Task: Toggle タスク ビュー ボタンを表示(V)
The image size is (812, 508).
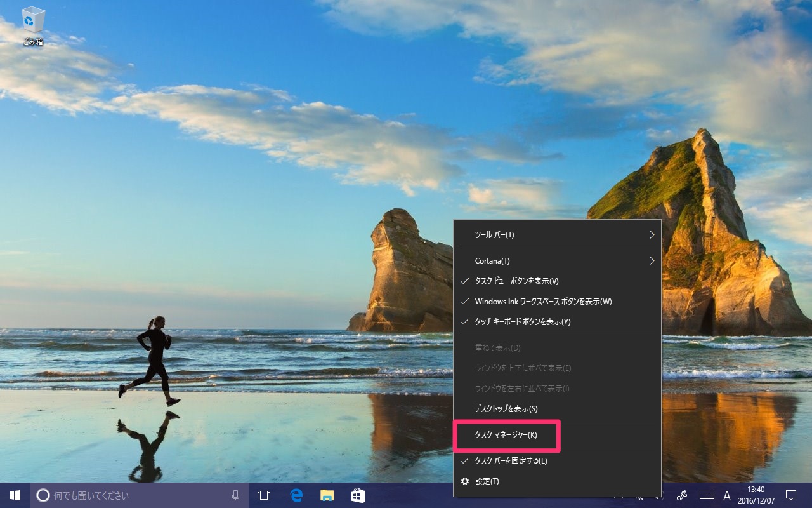Action: [x=558, y=281]
